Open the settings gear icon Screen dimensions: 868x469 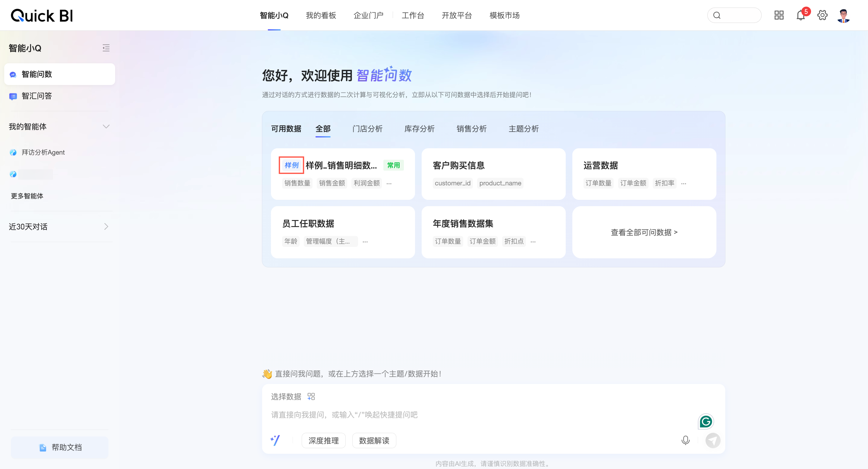pos(822,15)
